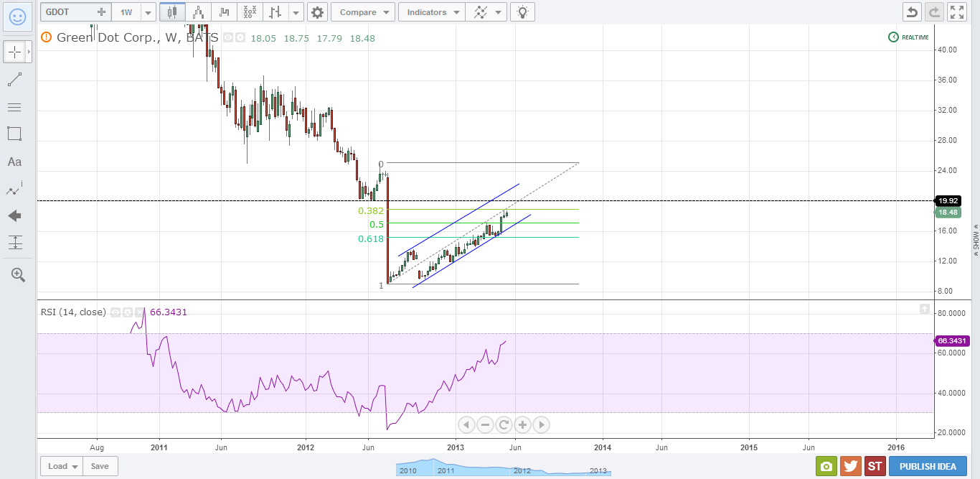
Task: Click the Green Dot Corp., W, BATS title
Action: pyautogui.click(x=137, y=38)
